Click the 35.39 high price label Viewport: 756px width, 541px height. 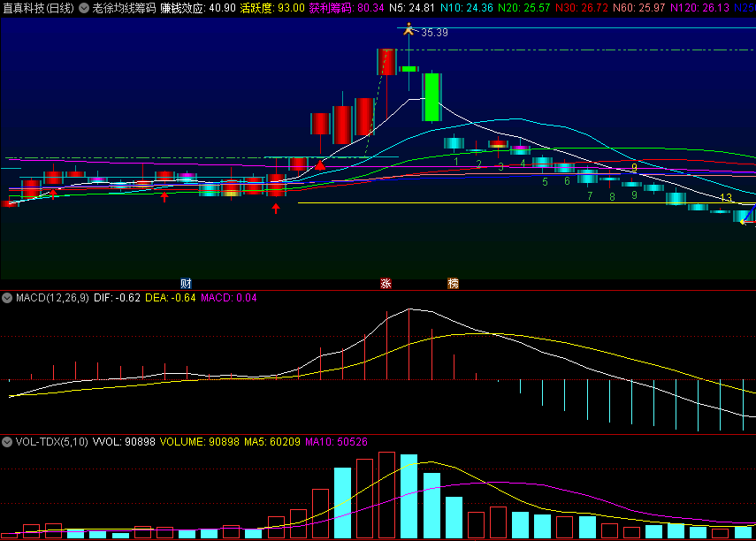point(434,33)
